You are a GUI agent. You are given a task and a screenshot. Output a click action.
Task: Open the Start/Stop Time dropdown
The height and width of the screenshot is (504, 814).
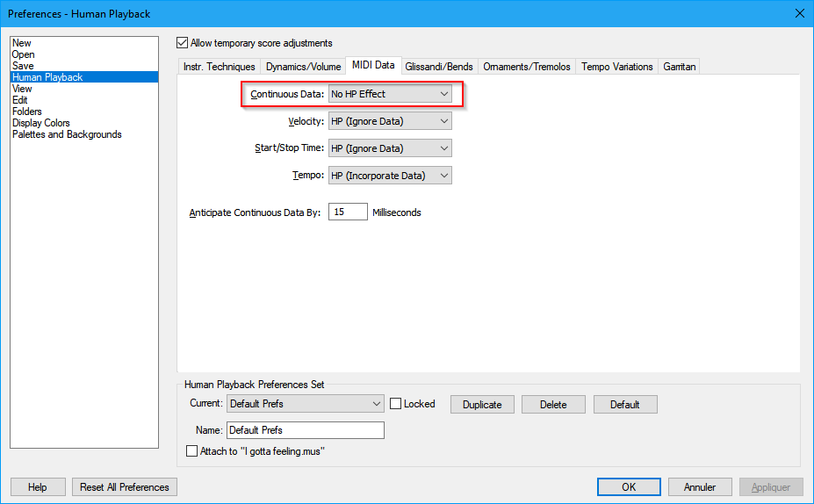tap(390, 148)
